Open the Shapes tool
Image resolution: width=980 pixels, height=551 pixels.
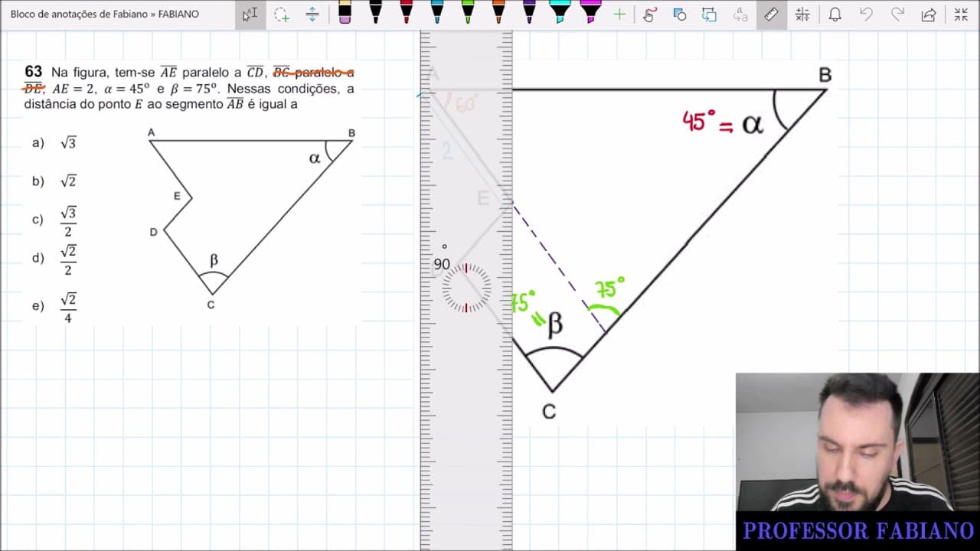679,15
